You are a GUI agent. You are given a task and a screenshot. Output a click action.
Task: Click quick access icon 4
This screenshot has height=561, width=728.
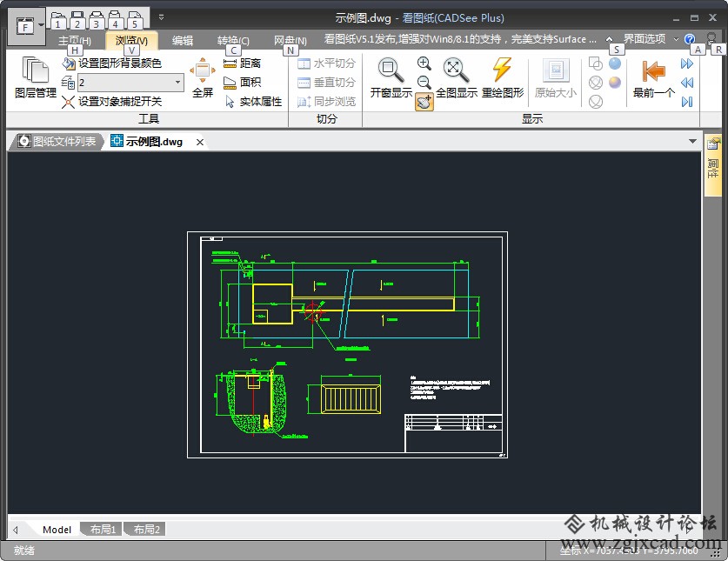click(115, 20)
